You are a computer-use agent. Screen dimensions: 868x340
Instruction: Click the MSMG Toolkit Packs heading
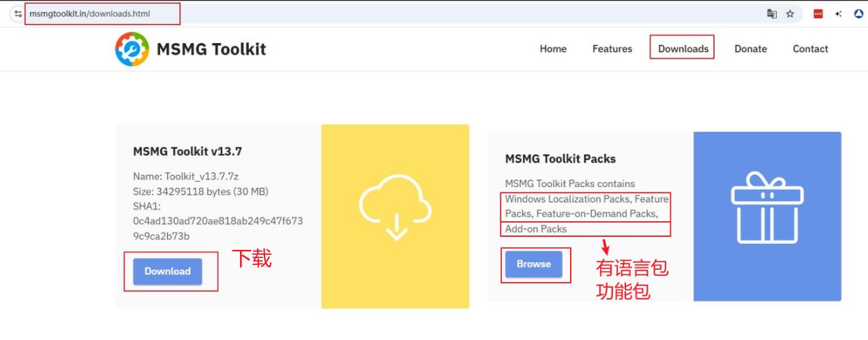(560, 159)
